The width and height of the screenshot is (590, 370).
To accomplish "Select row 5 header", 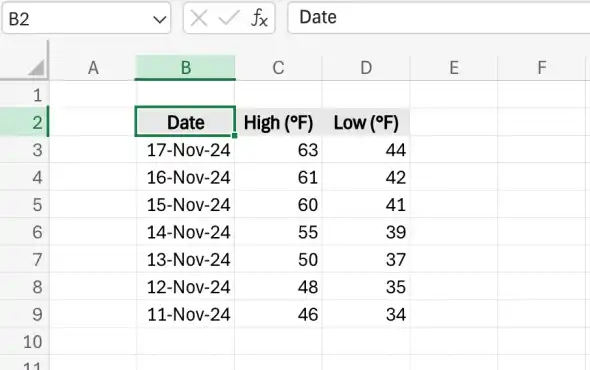I will point(24,205).
